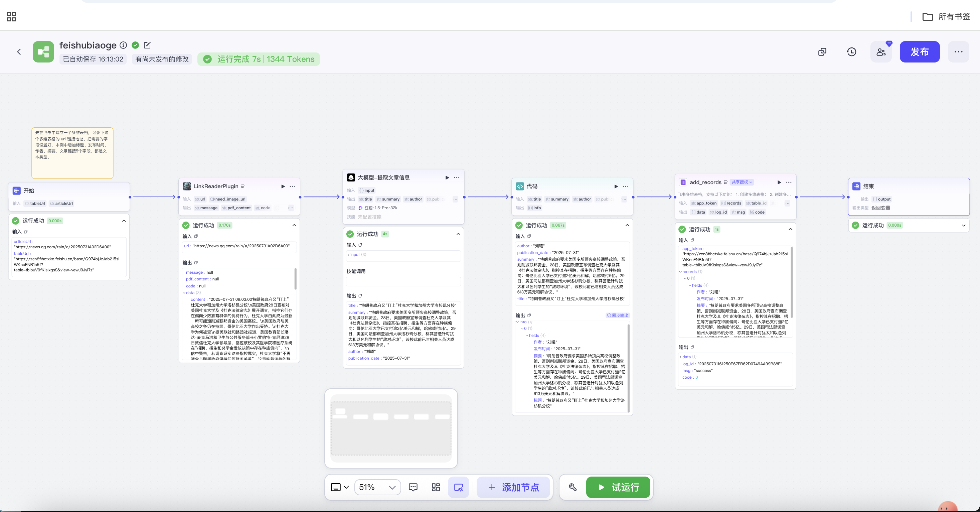980x512 pixels.
Task: Click the duplicate workflow icon in header
Action: click(x=822, y=52)
